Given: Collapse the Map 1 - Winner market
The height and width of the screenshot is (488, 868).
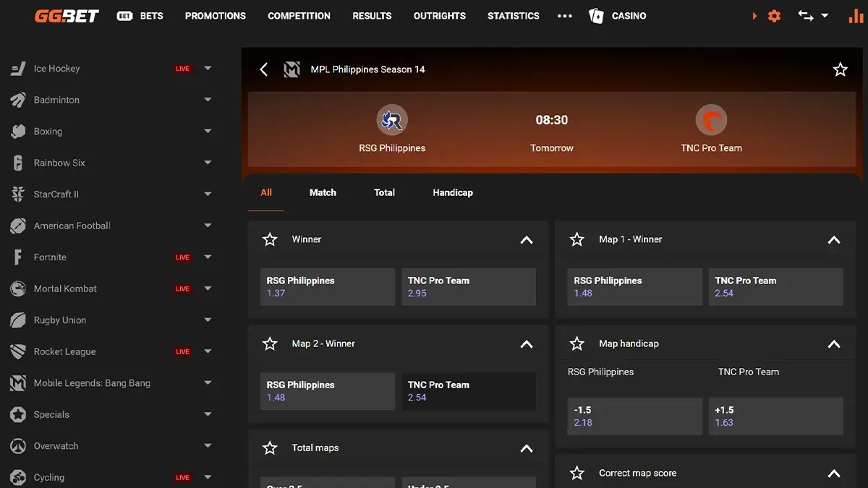Looking at the screenshot, I should click(x=834, y=240).
